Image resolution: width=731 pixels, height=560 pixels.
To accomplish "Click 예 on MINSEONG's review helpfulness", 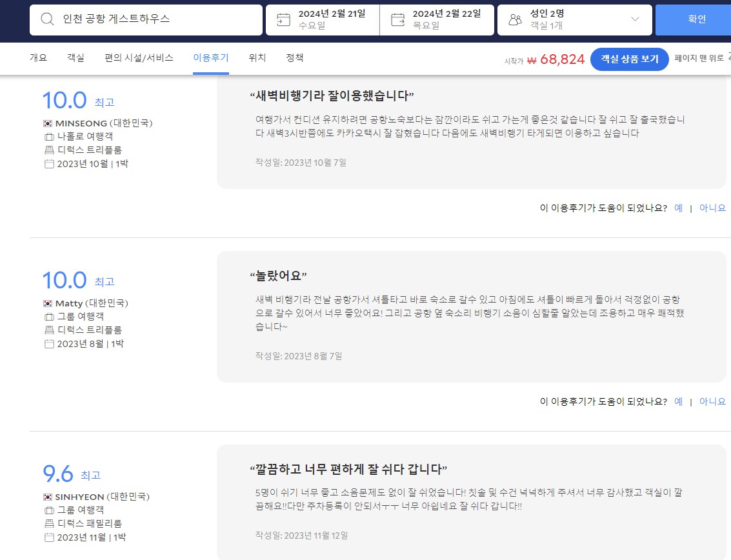I will [678, 208].
